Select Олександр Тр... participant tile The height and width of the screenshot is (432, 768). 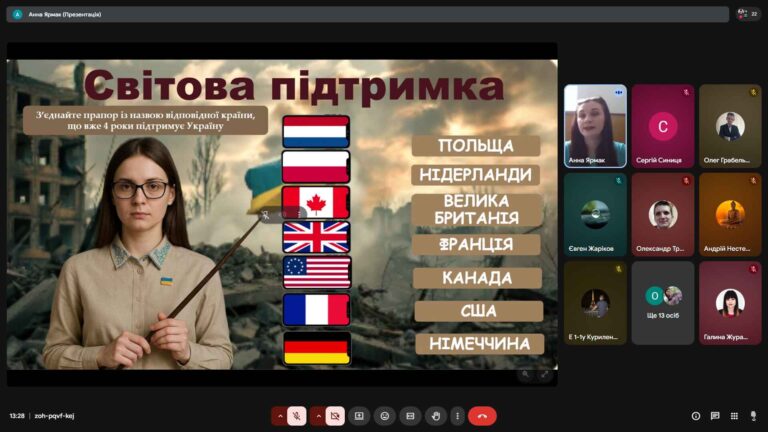(x=663, y=215)
